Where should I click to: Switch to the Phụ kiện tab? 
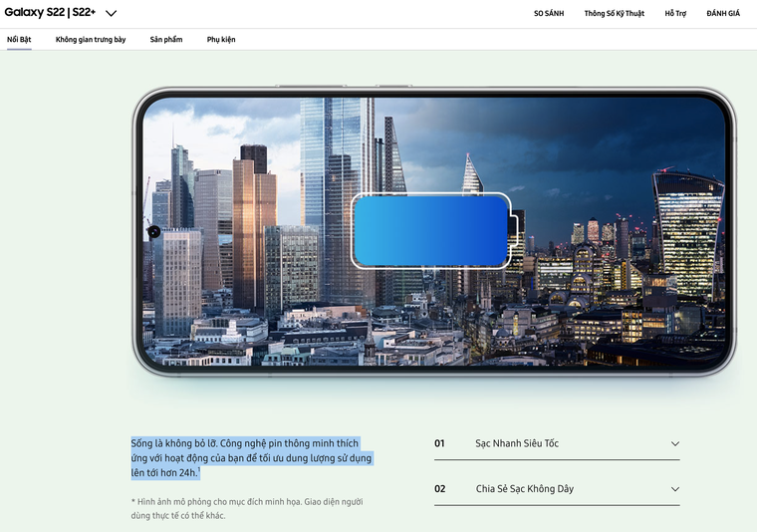coord(221,40)
